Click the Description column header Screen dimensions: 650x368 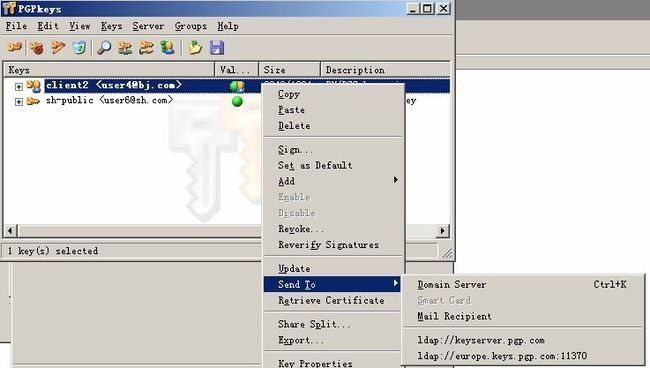pos(386,70)
